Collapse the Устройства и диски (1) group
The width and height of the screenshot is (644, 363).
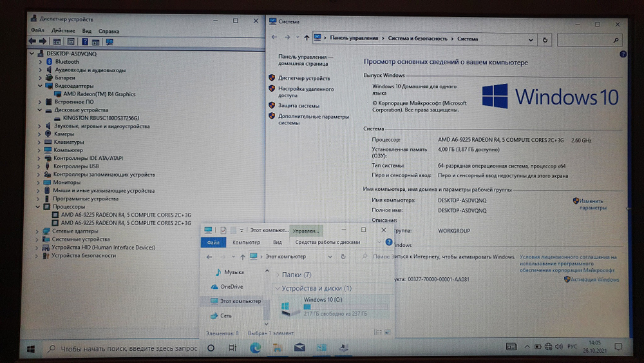point(278,289)
